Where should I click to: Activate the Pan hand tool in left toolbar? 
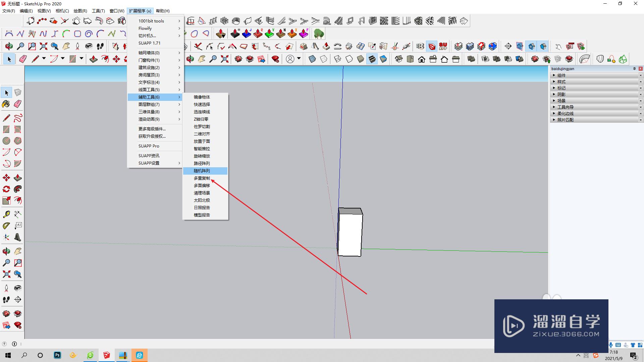pyautogui.click(x=18, y=251)
